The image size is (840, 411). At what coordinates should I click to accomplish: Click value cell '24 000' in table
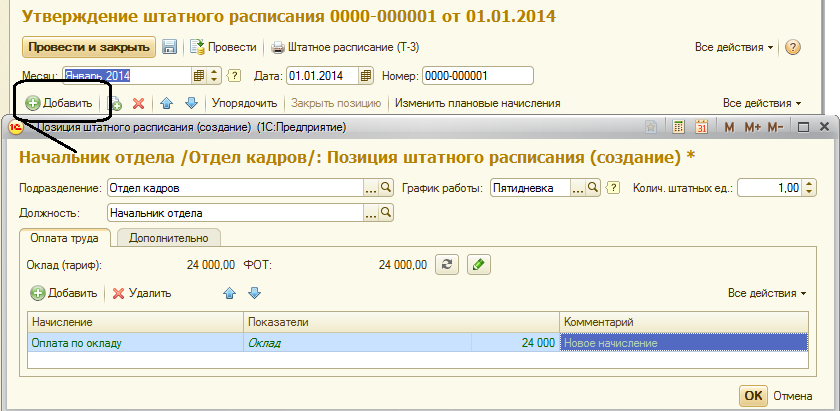[515, 342]
